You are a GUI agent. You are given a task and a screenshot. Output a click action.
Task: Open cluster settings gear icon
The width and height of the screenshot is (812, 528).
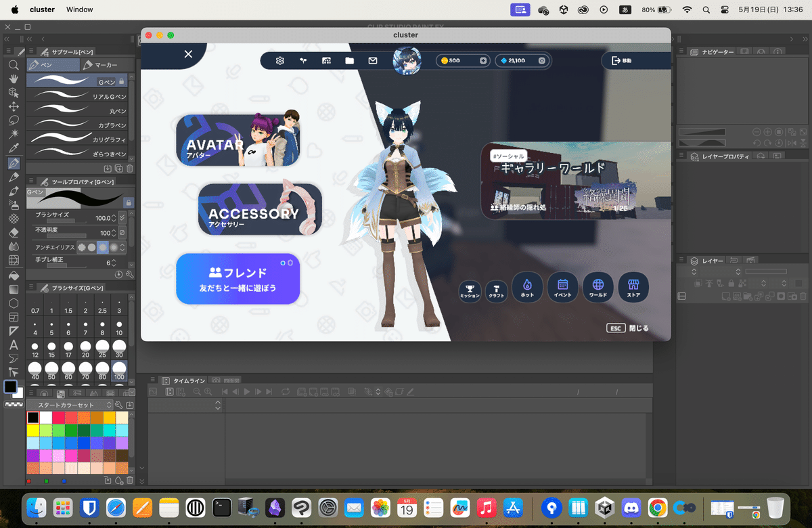(x=279, y=61)
